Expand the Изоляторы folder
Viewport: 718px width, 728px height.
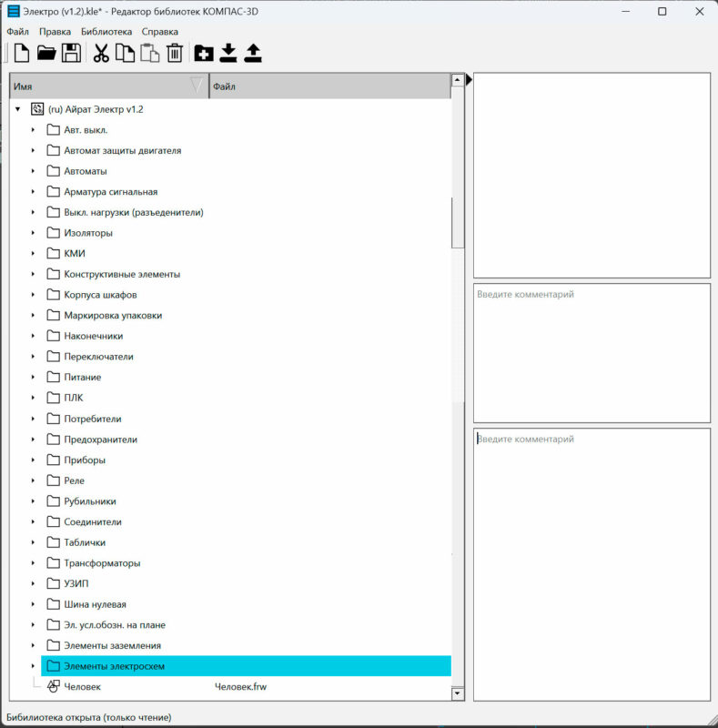[x=33, y=233]
